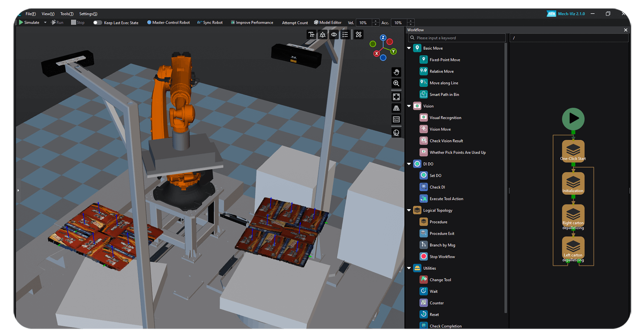Collapse the Vision category tree
Viewport: 644px width, 336px height.
click(x=409, y=106)
